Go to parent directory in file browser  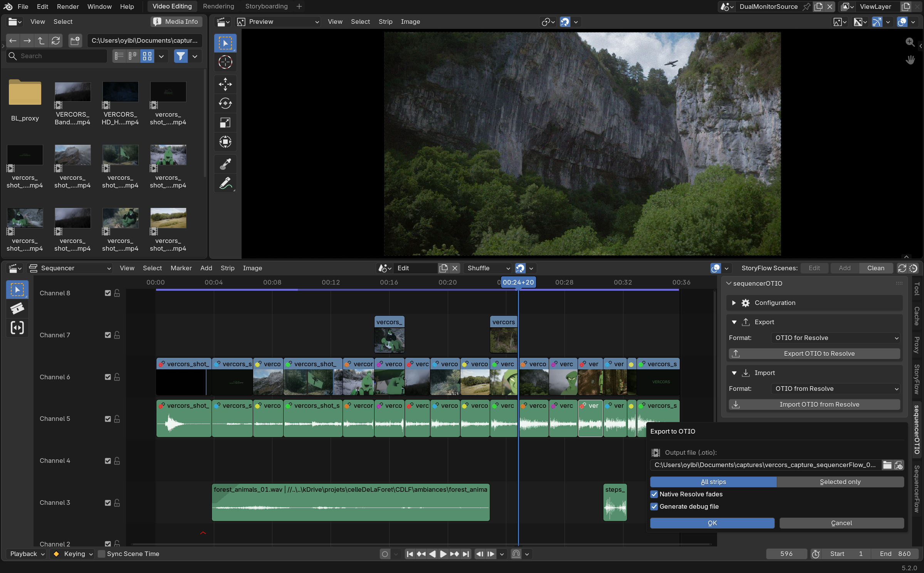pos(41,40)
